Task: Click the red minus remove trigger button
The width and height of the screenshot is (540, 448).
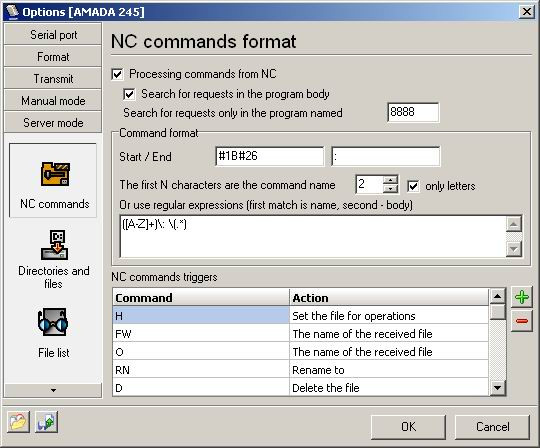Action: point(522,321)
